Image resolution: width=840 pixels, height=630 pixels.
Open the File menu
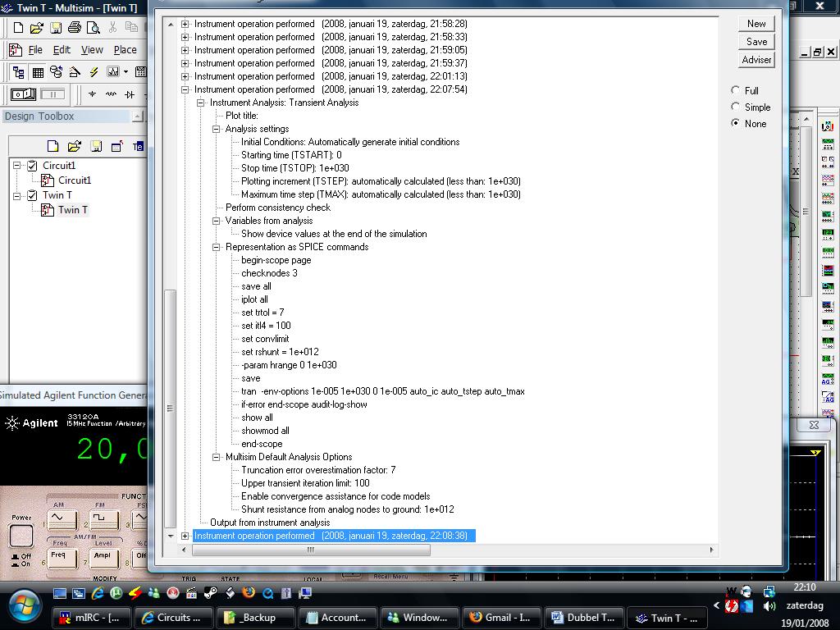(35, 50)
